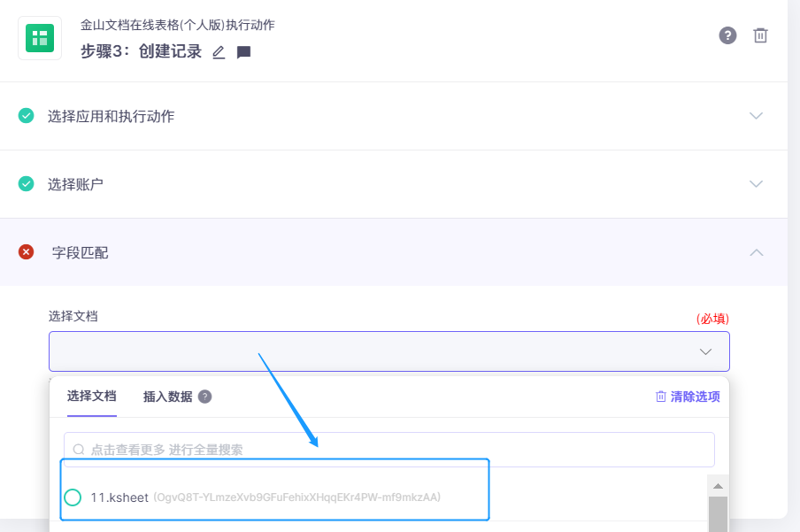Image resolution: width=800 pixels, height=532 pixels.
Task: Switch to the 选择文档 tab
Action: [x=92, y=397]
